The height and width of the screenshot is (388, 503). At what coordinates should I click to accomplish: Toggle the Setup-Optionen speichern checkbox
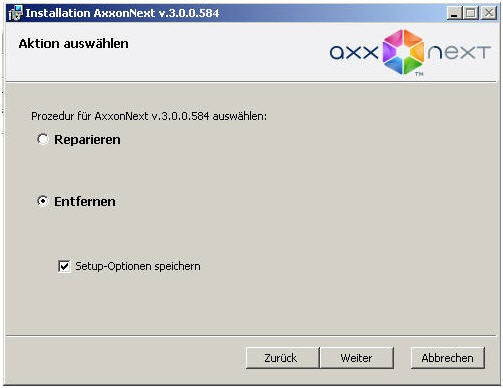(64, 266)
